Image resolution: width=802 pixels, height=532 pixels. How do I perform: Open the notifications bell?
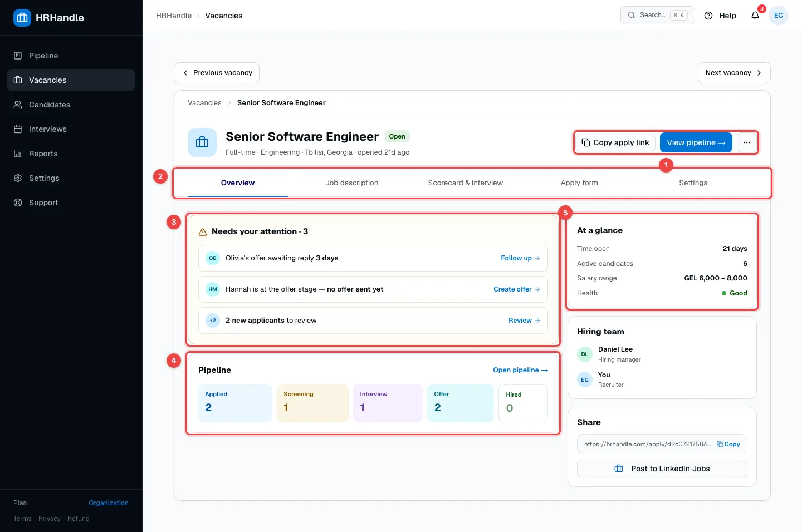click(755, 16)
